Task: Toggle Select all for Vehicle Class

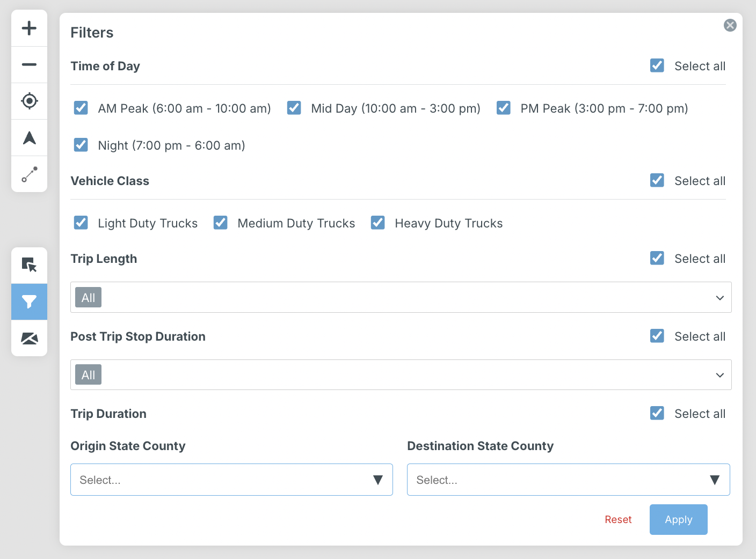Action: coord(657,181)
